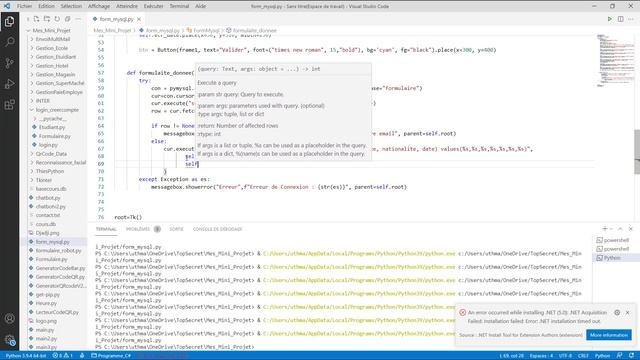Switch to the SORTIE panel tab
The height and width of the screenshot is (360, 640).
176,229
